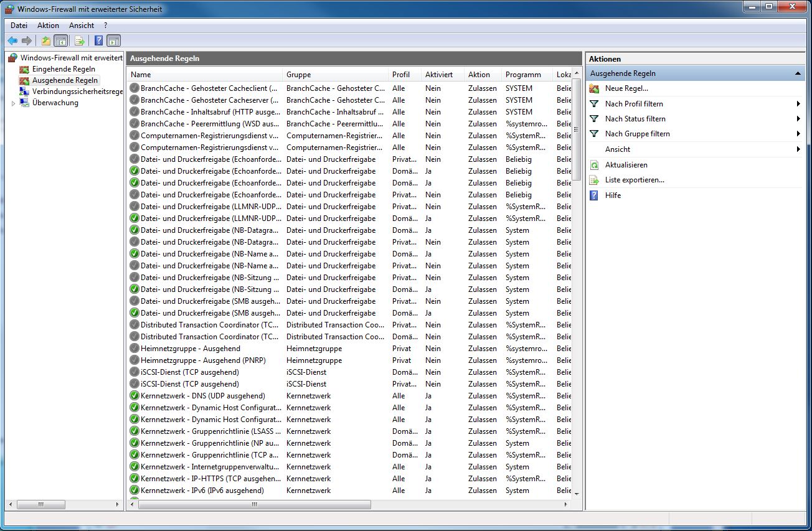The height and width of the screenshot is (531, 812).
Task: Click green check of Kernnetzwerk Internetgruppenverwaltung rule
Action: tap(135, 467)
